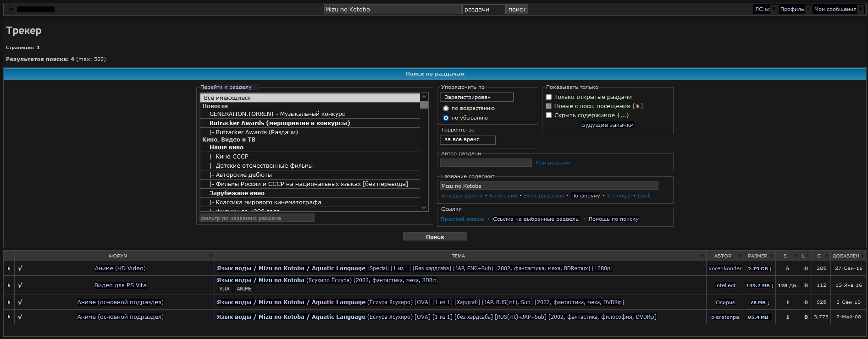
Task: Click Всех разделах link
Action: (x=544, y=196)
